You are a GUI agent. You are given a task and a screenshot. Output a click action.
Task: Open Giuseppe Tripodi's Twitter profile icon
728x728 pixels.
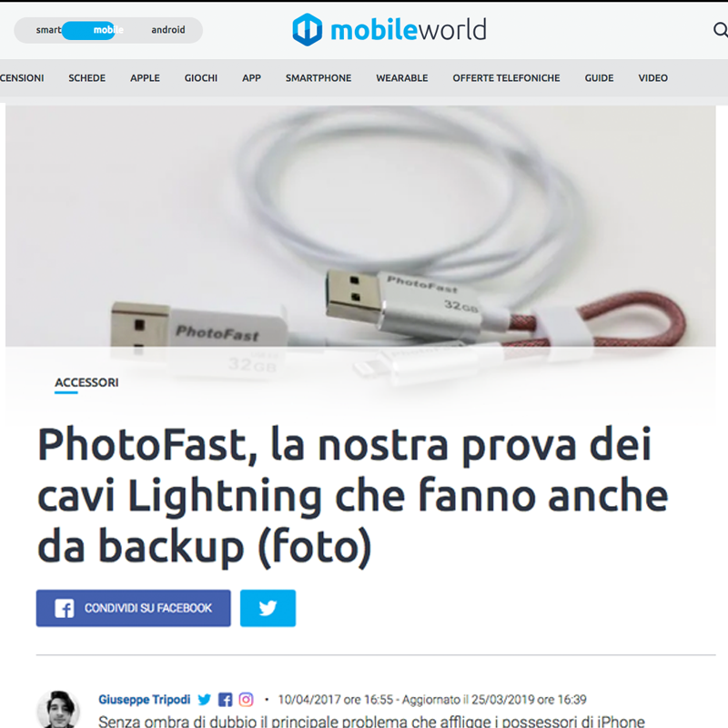(204, 699)
